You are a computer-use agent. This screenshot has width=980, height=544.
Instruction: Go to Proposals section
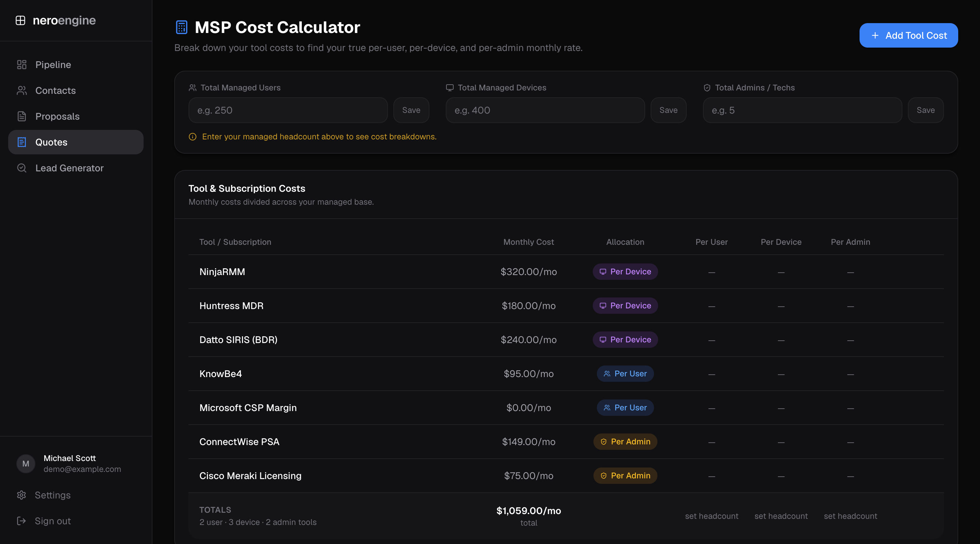pos(76,116)
